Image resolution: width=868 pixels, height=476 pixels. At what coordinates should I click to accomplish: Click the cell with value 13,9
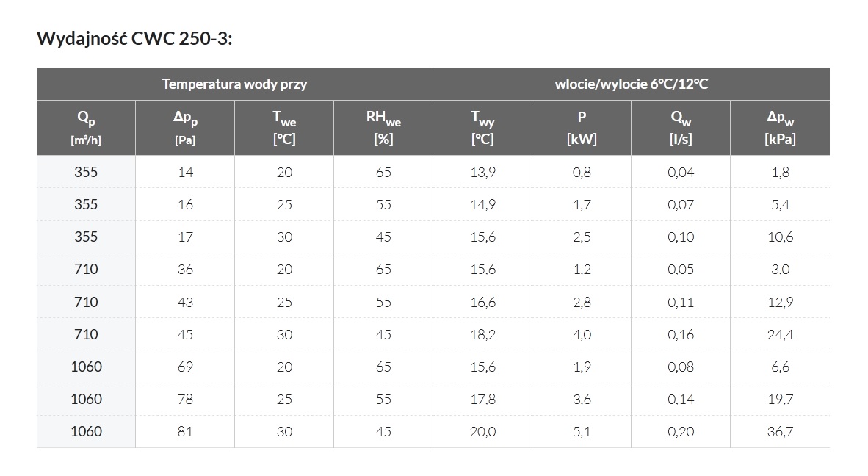pos(482,173)
